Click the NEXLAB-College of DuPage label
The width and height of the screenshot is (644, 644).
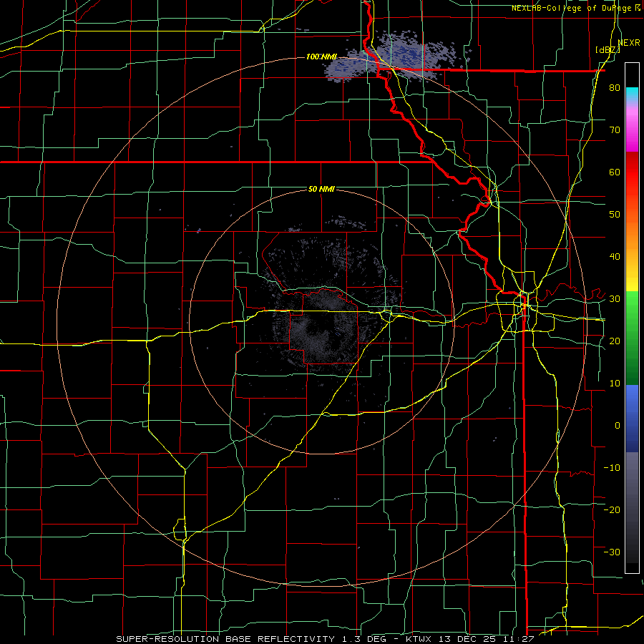point(571,8)
